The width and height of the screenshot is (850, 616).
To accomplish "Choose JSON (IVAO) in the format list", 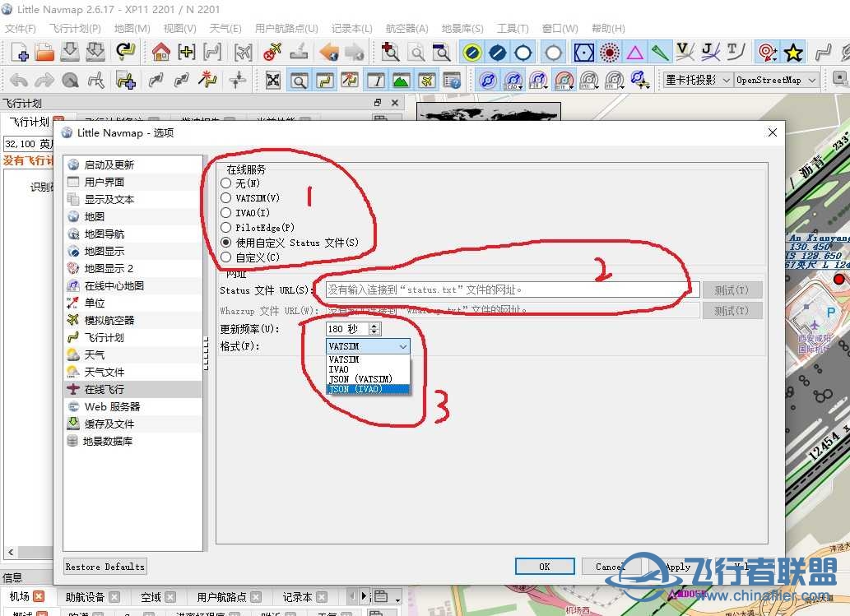I will click(x=368, y=389).
